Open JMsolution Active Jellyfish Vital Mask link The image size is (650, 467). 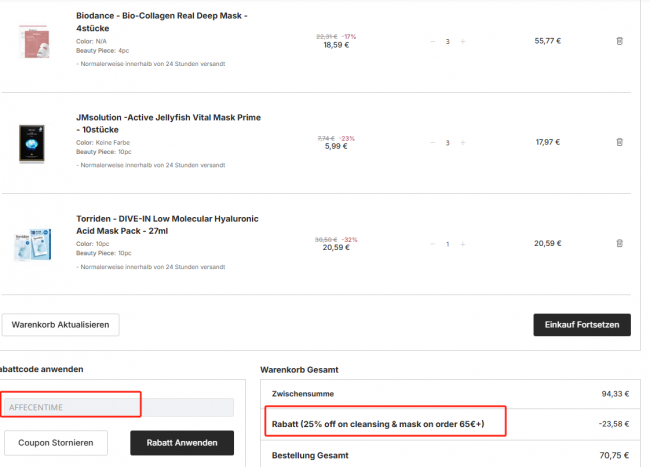[x=168, y=123]
